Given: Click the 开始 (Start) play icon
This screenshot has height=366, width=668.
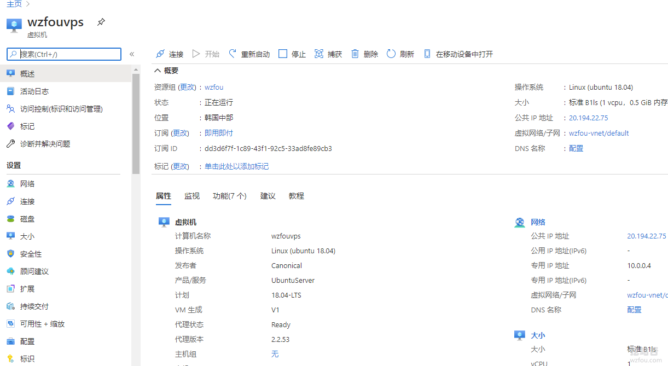Looking at the screenshot, I should tap(196, 54).
